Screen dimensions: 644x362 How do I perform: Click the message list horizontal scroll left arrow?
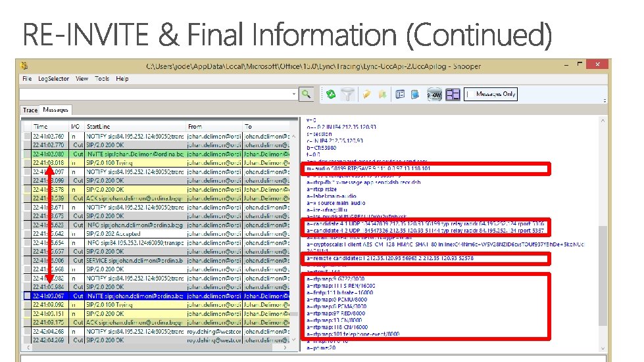click(x=28, y=348)
